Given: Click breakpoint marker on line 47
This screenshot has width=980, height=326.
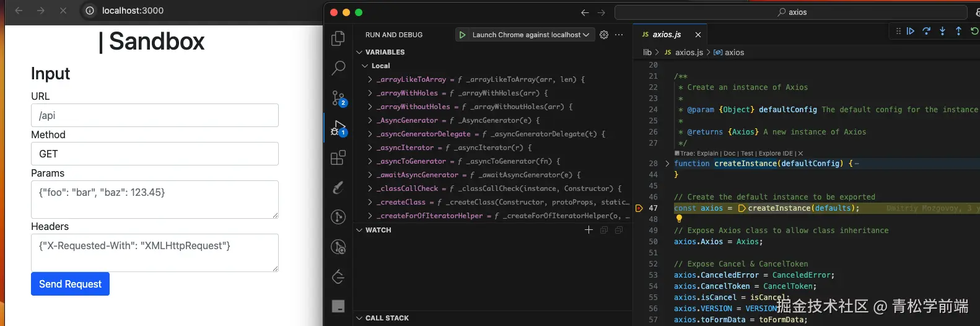Looking at the screenshot, I should click(x=639, y=208).
